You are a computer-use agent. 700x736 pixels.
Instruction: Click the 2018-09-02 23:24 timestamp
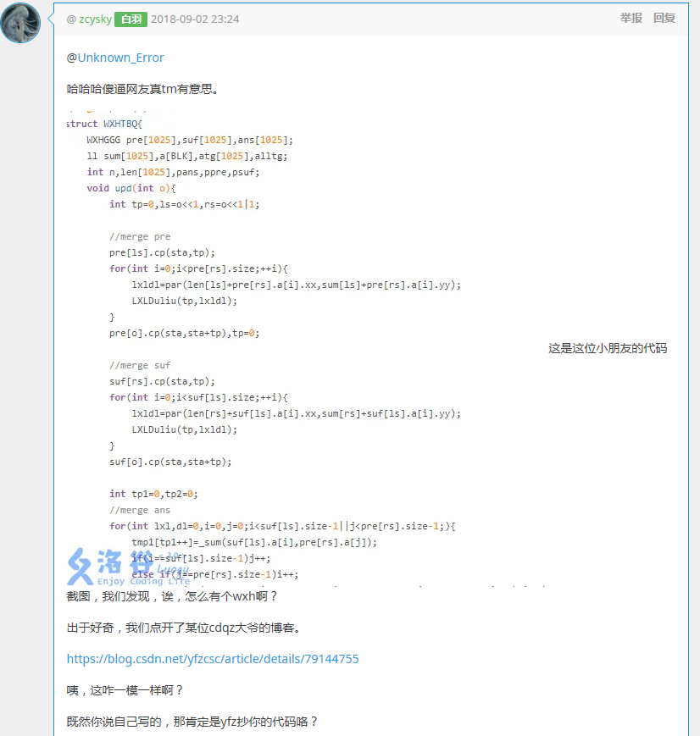pyautogui.click(x=195, y=19)
